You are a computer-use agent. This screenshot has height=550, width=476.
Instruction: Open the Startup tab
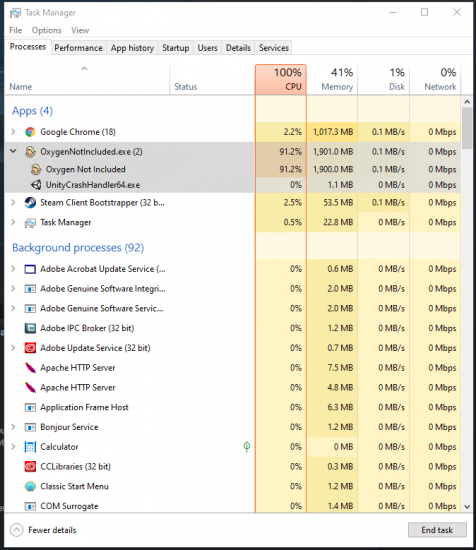[x=175, y=48]
